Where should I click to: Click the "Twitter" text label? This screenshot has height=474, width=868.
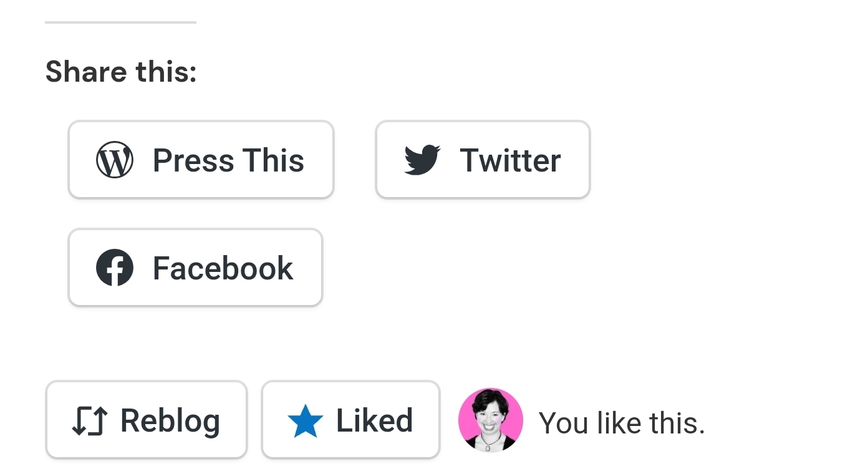click(x=510, y=160)
